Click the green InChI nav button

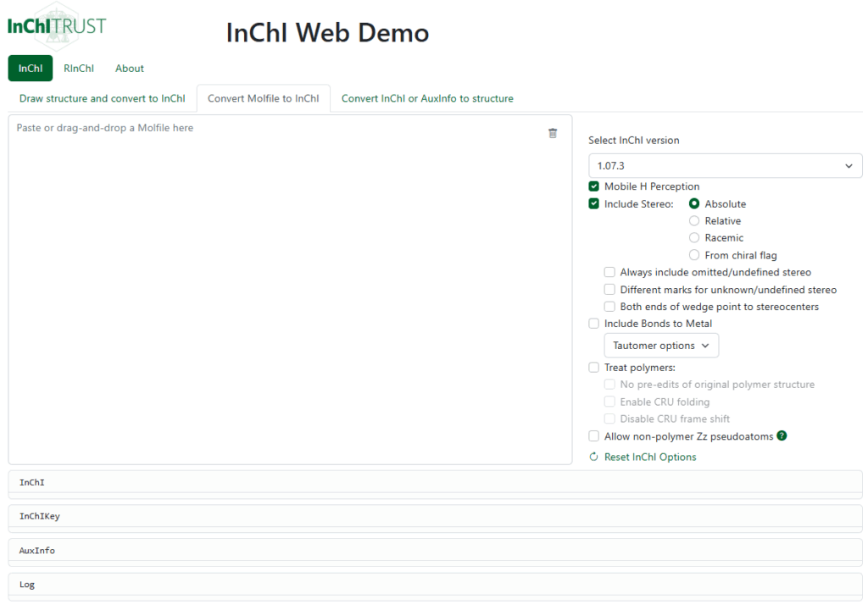[x=31, y=68]
